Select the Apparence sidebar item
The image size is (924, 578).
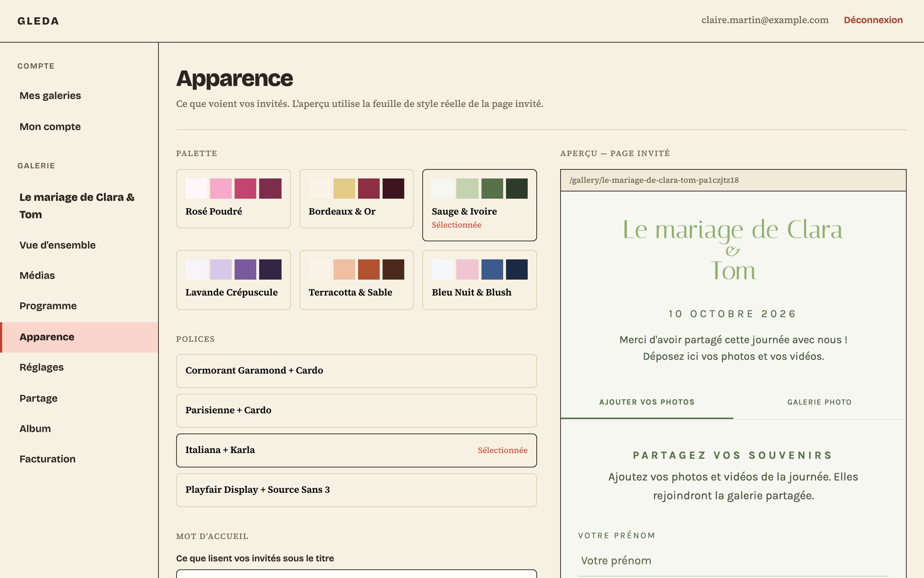click(x=79, y=337)
